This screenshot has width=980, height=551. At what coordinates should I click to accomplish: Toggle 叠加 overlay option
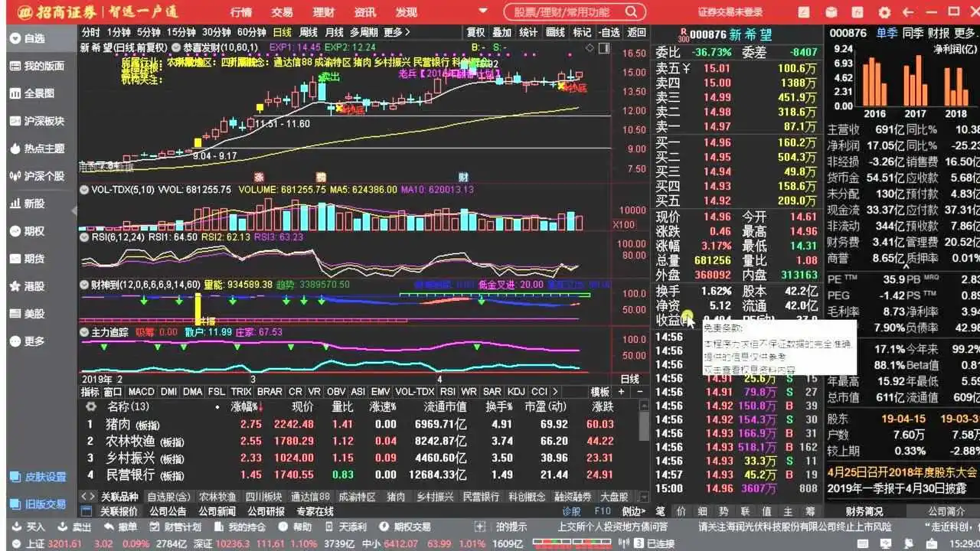501,32
